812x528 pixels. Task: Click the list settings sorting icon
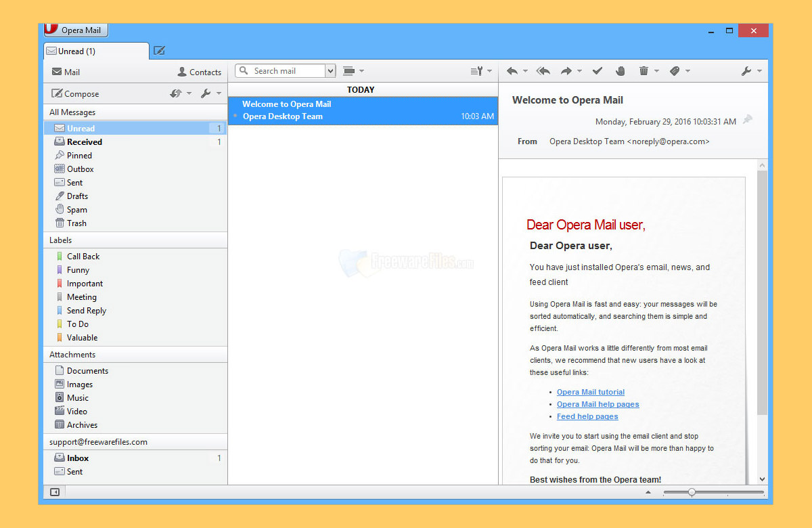click(476, 71)
